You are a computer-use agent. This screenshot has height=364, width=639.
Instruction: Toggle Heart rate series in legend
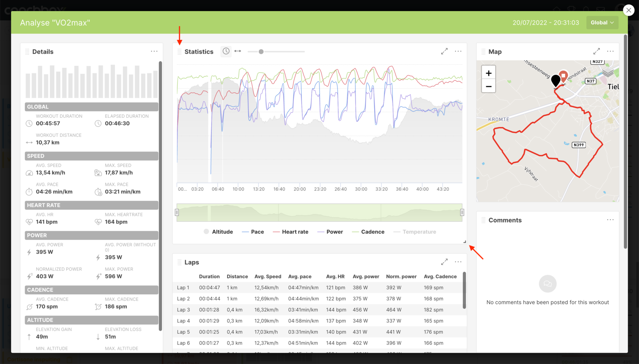point(291,231)
